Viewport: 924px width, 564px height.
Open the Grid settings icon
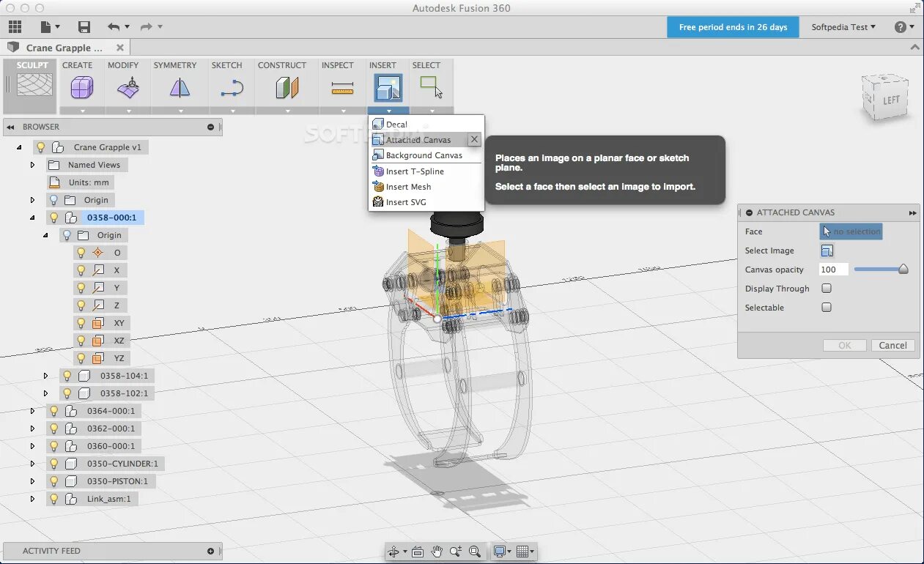pyautogui.click(x=522, y=552)
